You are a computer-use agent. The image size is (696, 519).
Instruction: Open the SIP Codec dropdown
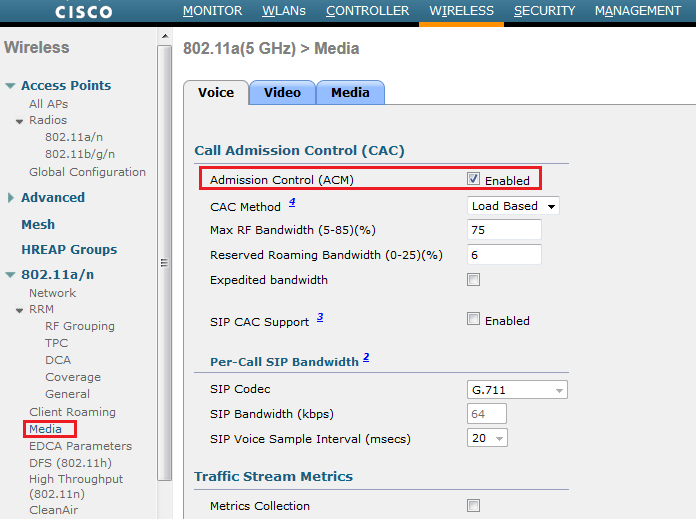tap(517, 389)
